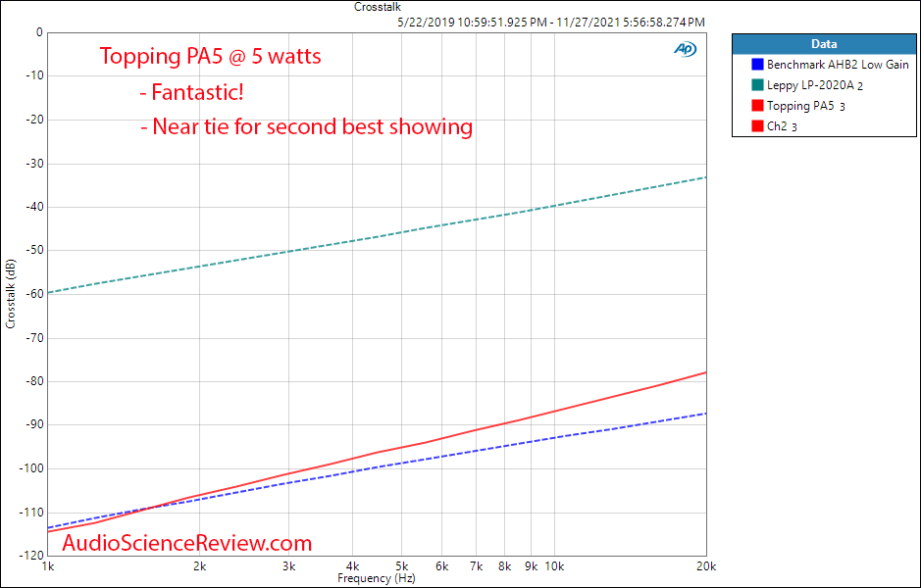Click the 5k frequency axis tick label
Image resolution: width=921 pixels, height=588 pixels.
(401, 566)
